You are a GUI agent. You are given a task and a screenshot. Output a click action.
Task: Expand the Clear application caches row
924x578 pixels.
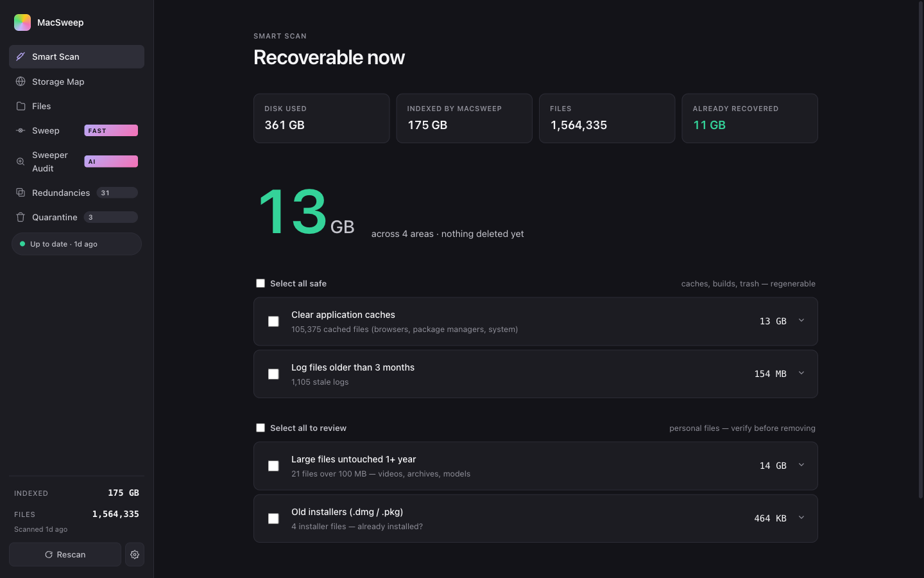[x=801, y=320]
